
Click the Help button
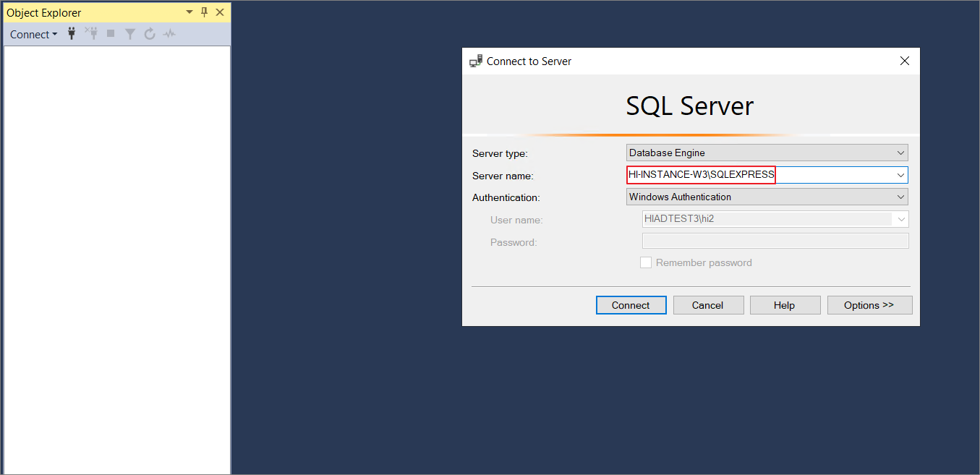click(x=785, y=305)
